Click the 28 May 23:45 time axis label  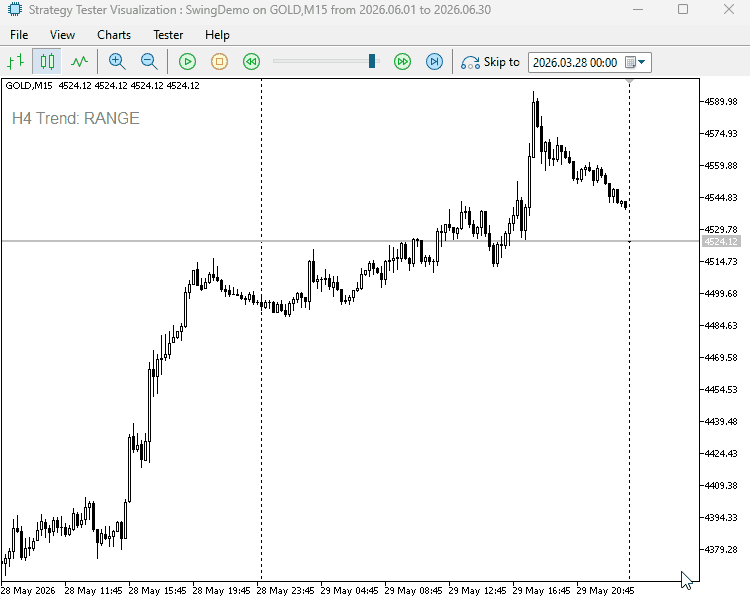click(285, 590)
